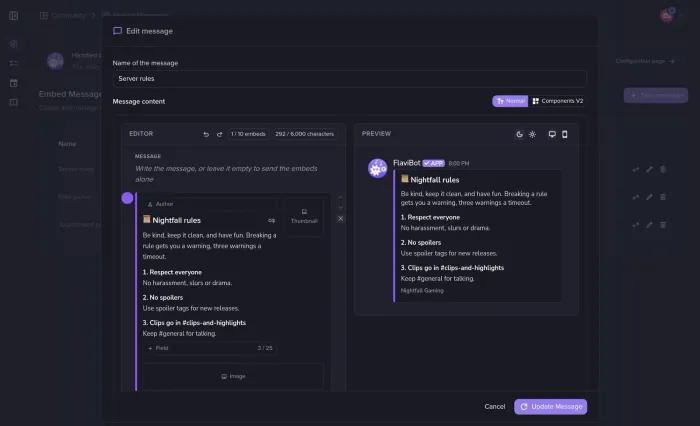Select the Normal message mode tab

click(510, 101)
